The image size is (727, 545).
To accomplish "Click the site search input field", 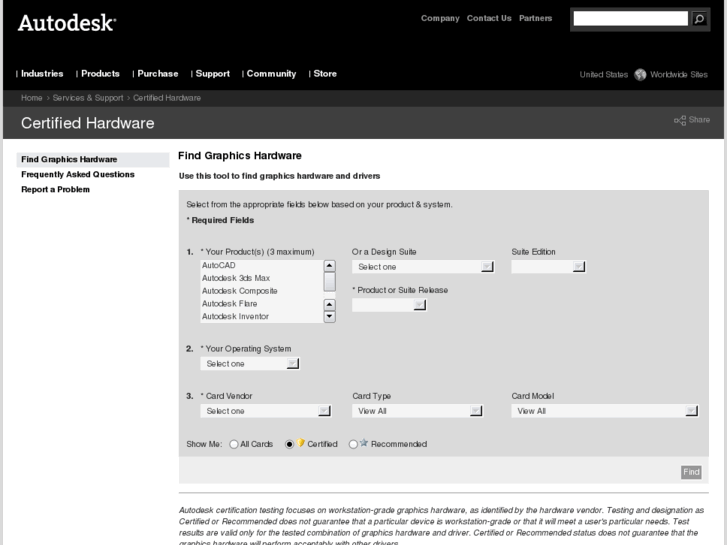I will point(631,19).
